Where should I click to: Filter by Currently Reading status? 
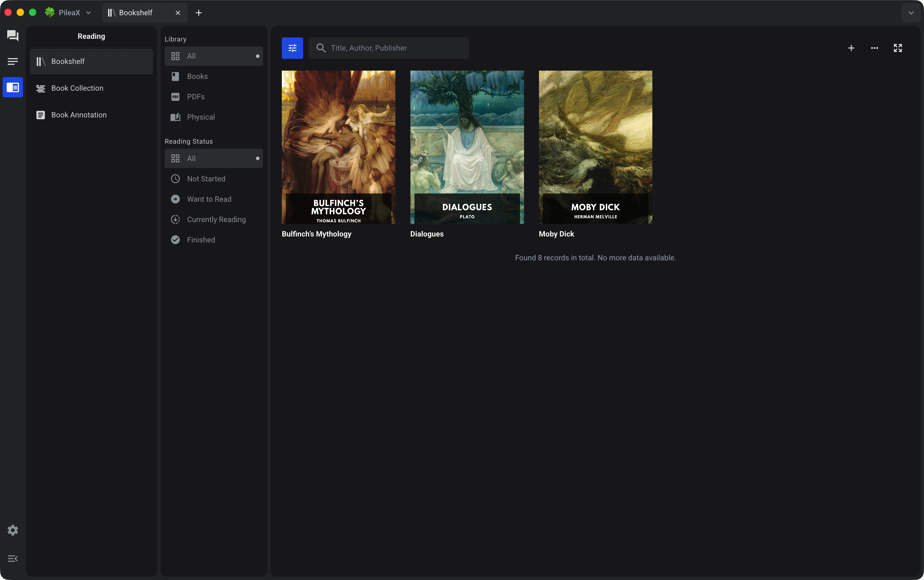(214, 219)
